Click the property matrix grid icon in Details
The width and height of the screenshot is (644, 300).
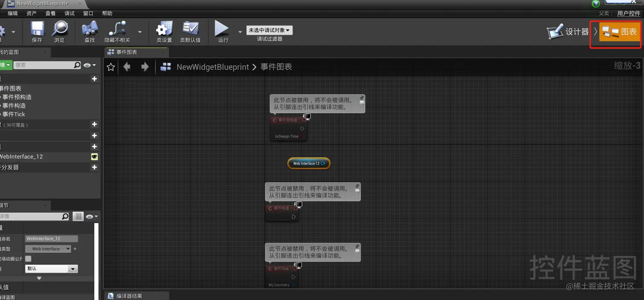coord(78,216)
